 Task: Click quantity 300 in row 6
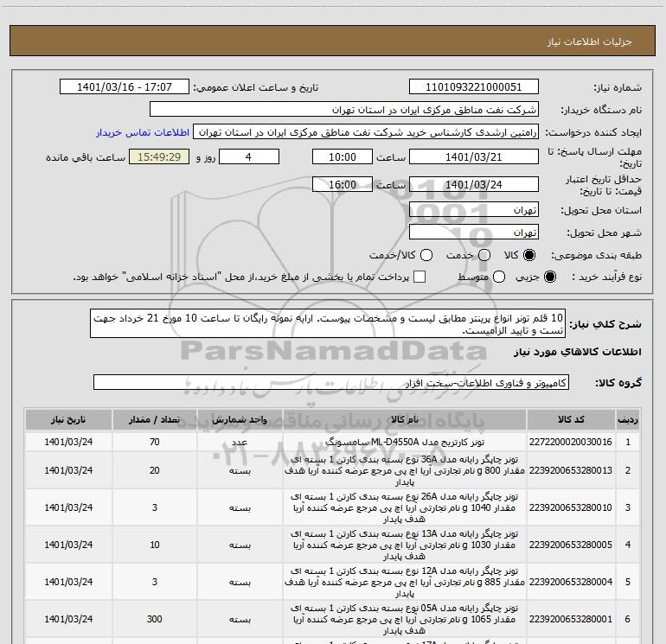coord(155,619)
